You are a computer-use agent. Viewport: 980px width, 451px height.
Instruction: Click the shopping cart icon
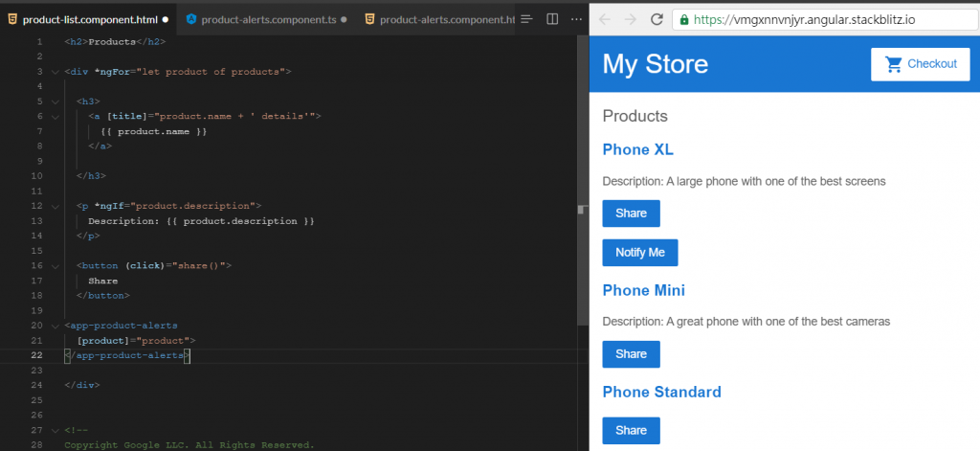894,64
